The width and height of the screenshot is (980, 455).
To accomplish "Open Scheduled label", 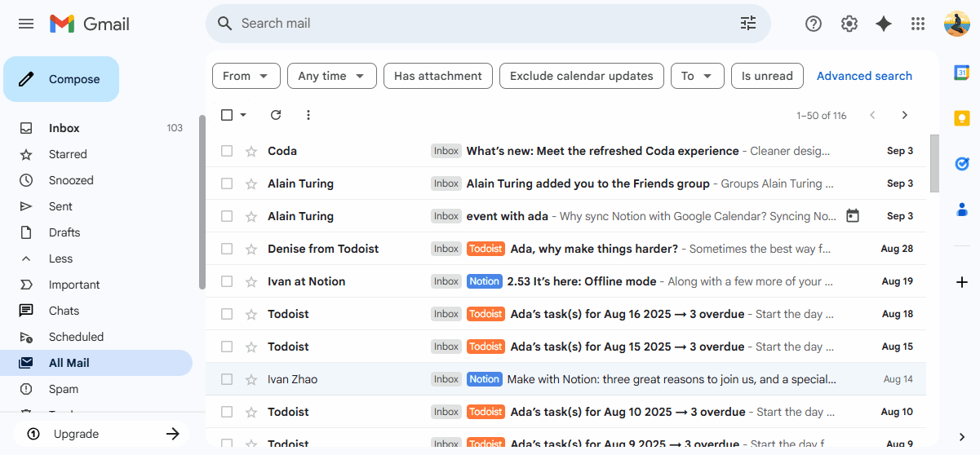I will pos(98,337).
